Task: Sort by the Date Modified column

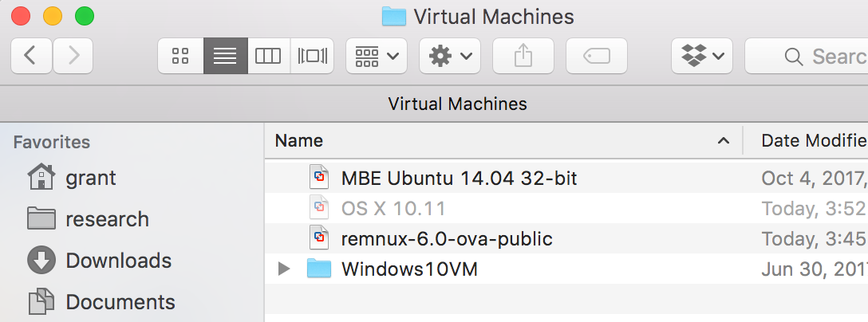Action: click(815, 140)
